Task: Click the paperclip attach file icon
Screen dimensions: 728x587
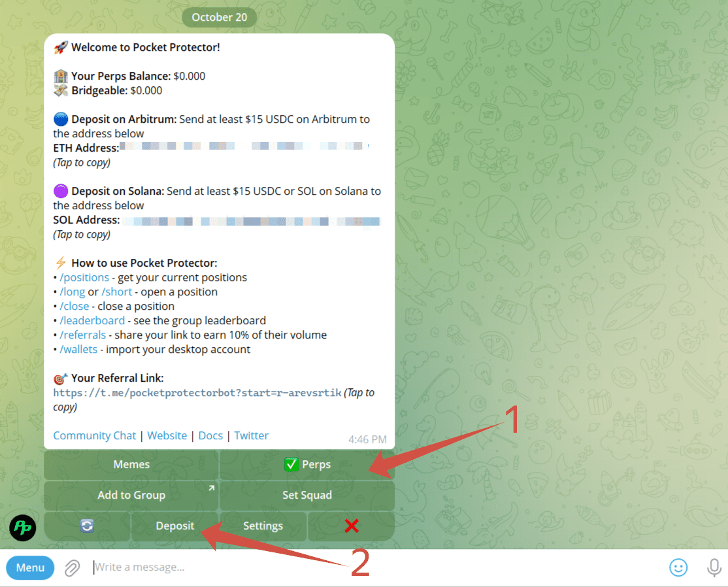Action: tap(72, 567)
